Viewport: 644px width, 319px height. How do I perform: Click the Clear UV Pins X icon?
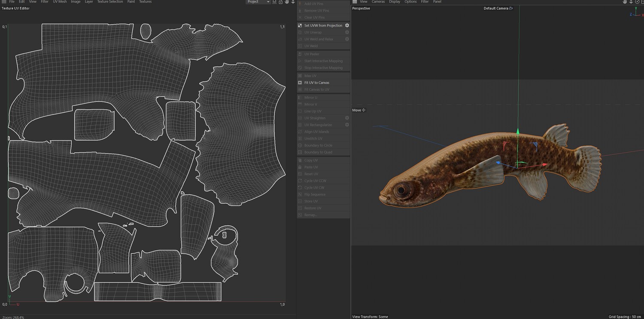tap(300, 18)
